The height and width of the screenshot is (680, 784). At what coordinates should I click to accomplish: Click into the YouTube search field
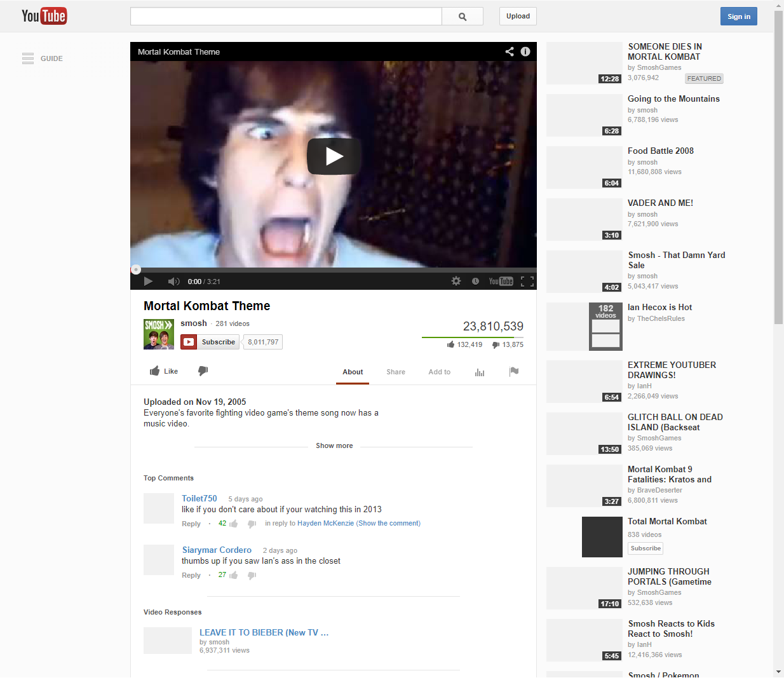coord(286,17)
